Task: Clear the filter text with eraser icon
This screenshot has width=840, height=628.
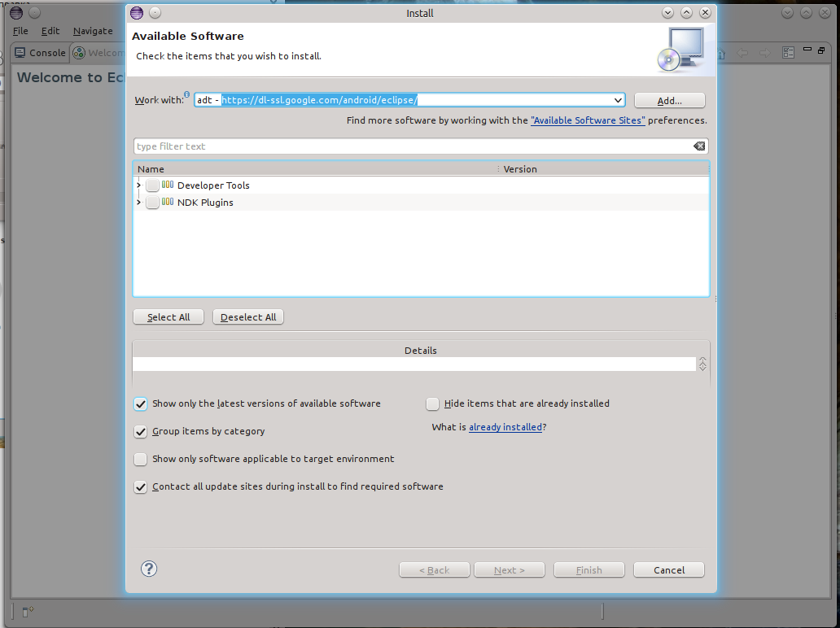Action: coord(699,146)
